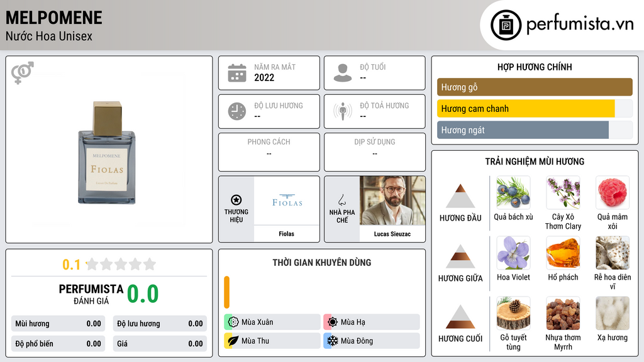The image size is (644, 362).
Task: Select the Hương cam chanh accord bar
Action: coord(535,109)
